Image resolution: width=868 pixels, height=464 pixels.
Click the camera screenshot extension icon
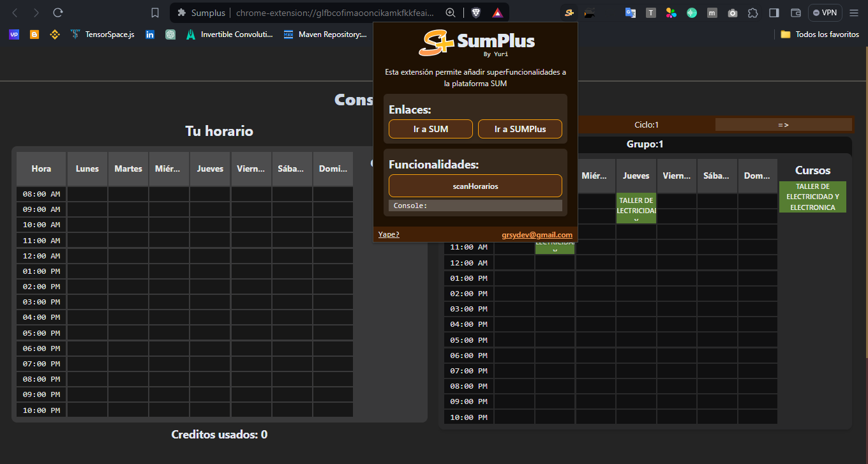point(733,13)
